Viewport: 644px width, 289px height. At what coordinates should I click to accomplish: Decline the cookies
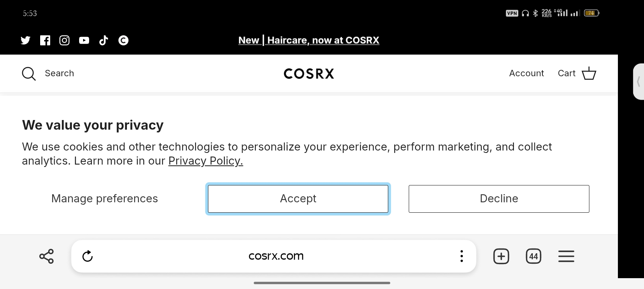tap(499, 199)
